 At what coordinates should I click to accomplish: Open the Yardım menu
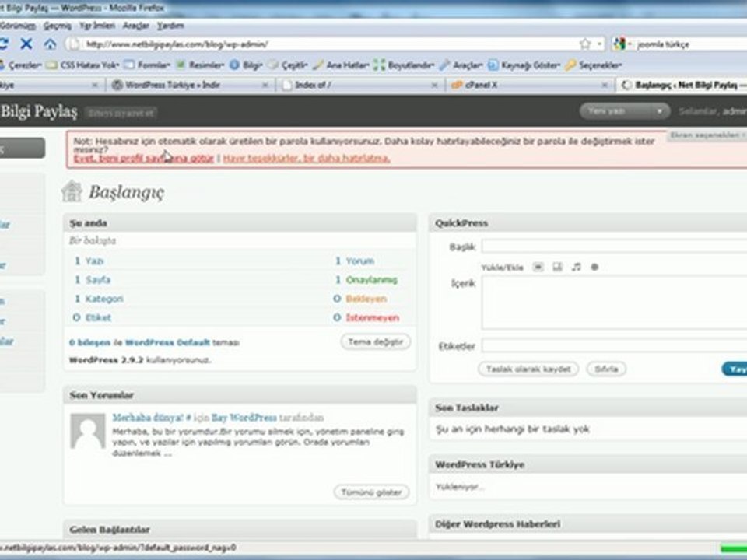(x=170, y=26)
